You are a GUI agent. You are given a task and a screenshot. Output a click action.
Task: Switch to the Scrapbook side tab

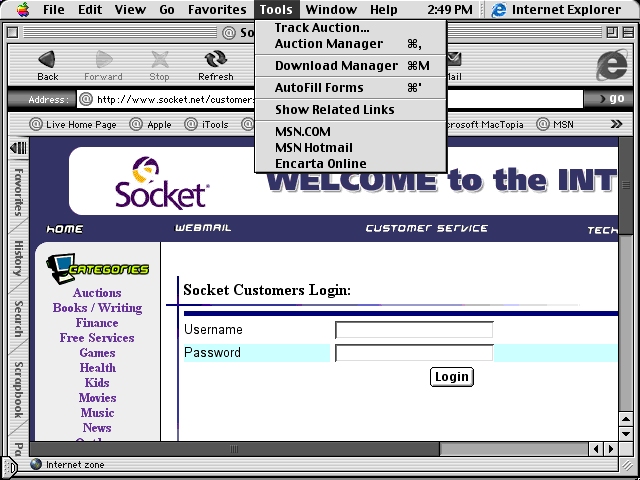[x=18, y=390]
